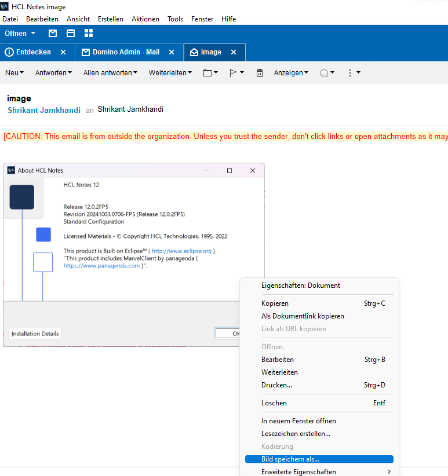The height and width of the screenshot is (476, 448).
Task: Select 'Kopieren' in the context menu
Action: coord(275,303)
